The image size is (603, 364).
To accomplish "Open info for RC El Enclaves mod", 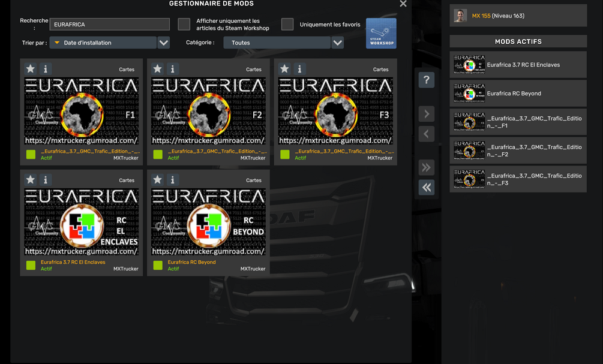I will [x=46, y=179].
